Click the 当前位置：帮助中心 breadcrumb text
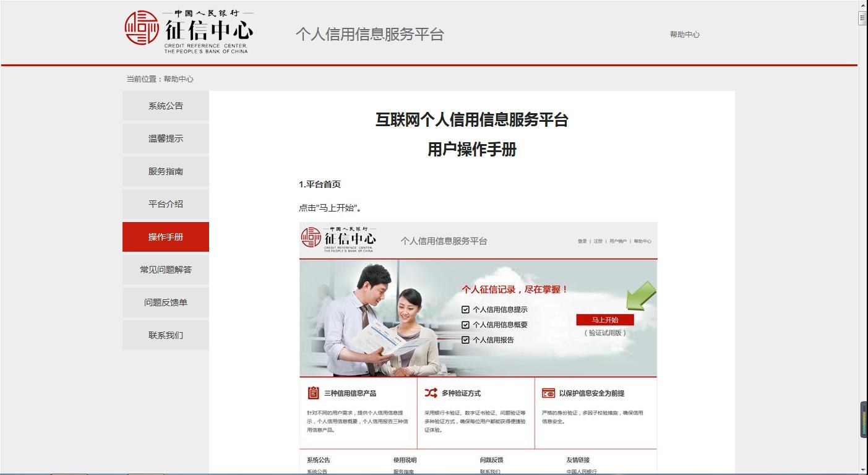Screen dimensions: 868x475 pyautogui.click(x=160, y=79)
